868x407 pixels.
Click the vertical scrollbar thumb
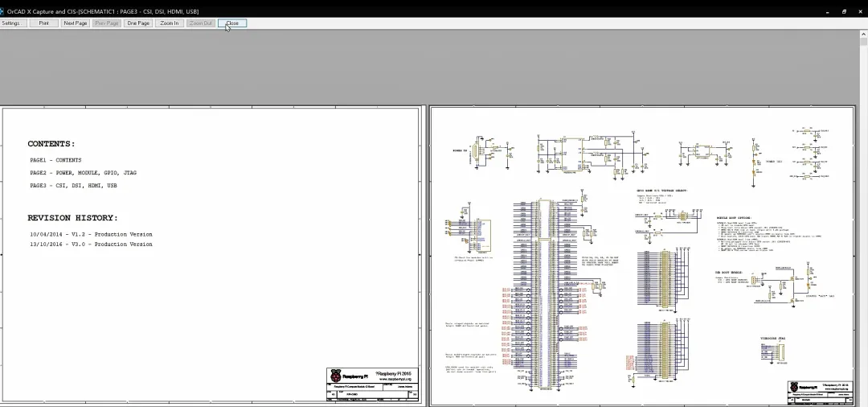863,42
